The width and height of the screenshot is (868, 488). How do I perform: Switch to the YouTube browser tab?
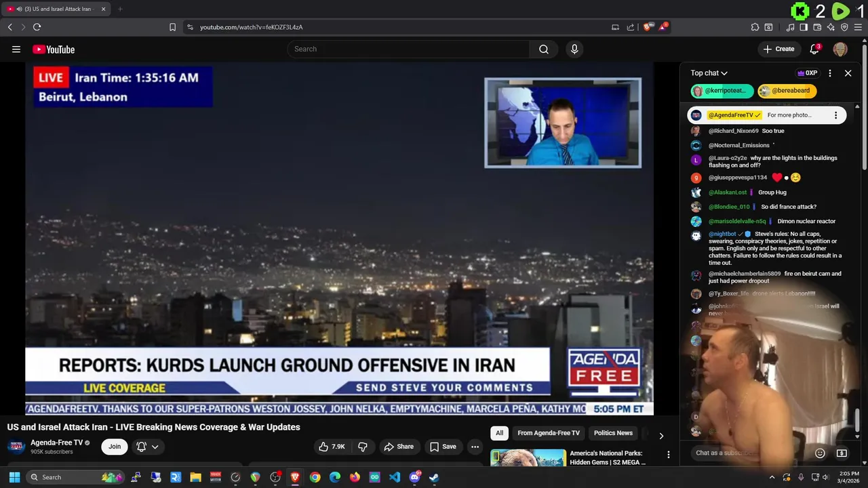click(x=57, y=9)
